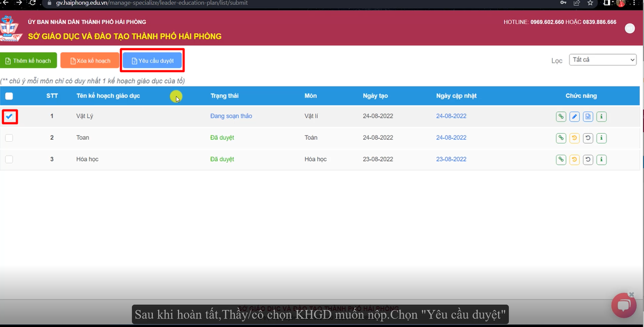644x327 pixels.
Task: Click the "Thêm kế hoạch" green button
Action: point(28,61)
